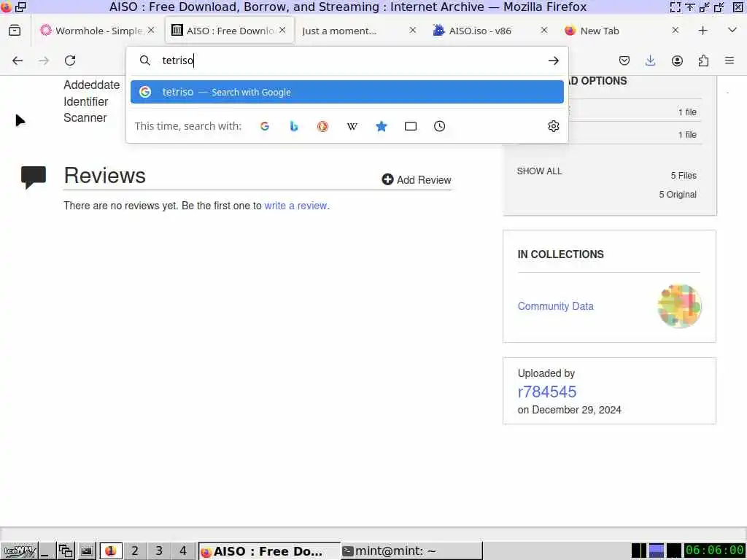Click on December 29, 2024 upload date
The height and width of the screenshot is (560, 747).
(569, 410)
